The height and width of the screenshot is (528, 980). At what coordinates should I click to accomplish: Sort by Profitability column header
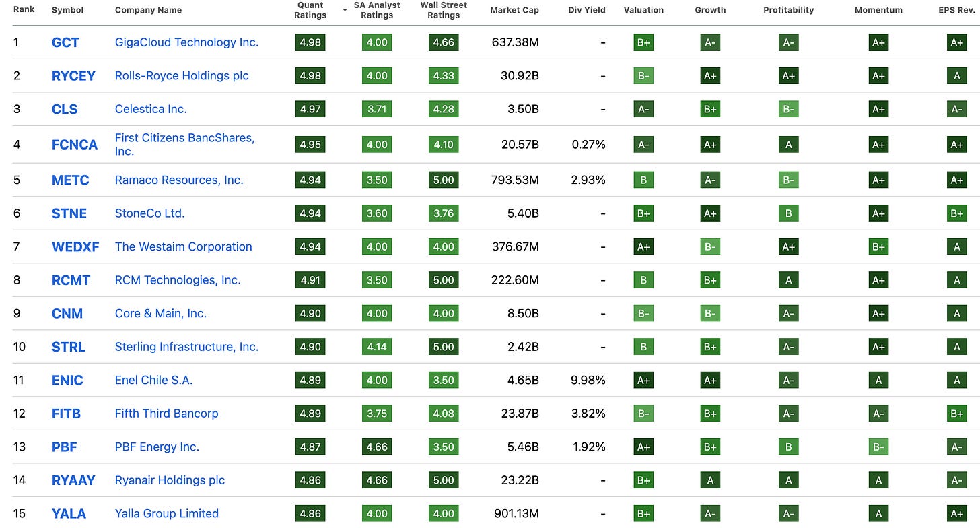point(788,10)
